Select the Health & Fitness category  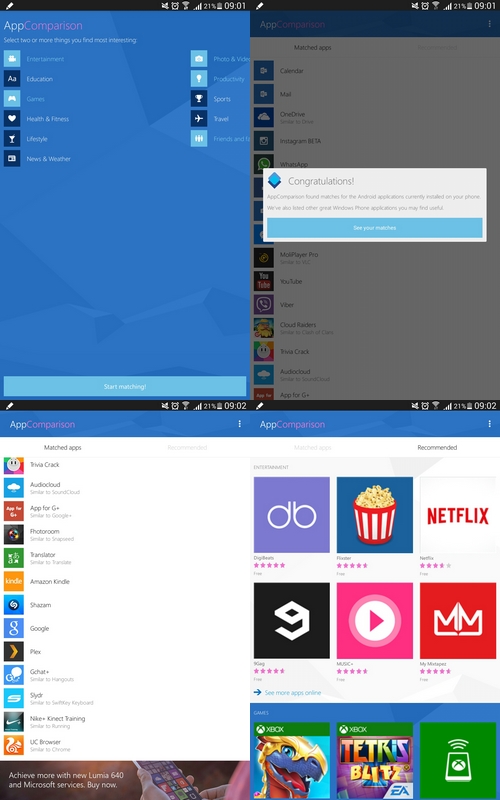coord(37,119)
